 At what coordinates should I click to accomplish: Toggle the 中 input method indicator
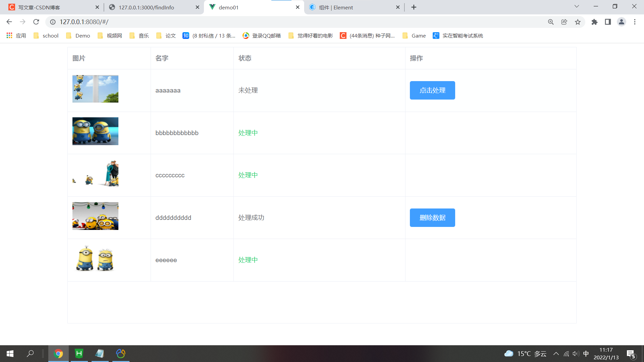tap(586, 354)
